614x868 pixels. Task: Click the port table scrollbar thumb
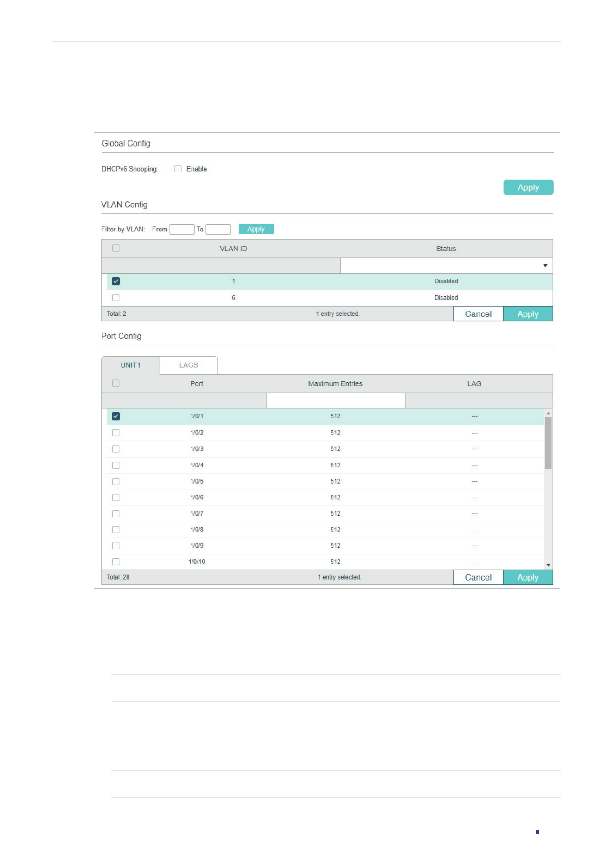point(548,443)
